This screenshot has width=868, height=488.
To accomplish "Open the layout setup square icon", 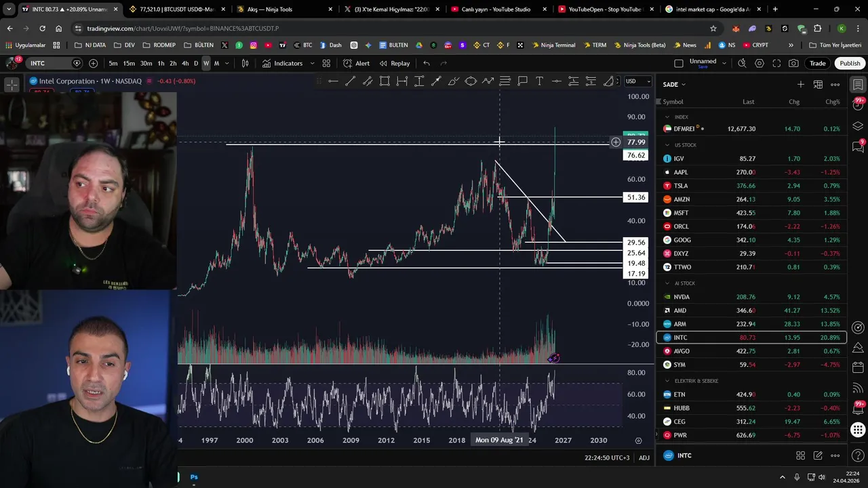I will [x=679, y=63].
